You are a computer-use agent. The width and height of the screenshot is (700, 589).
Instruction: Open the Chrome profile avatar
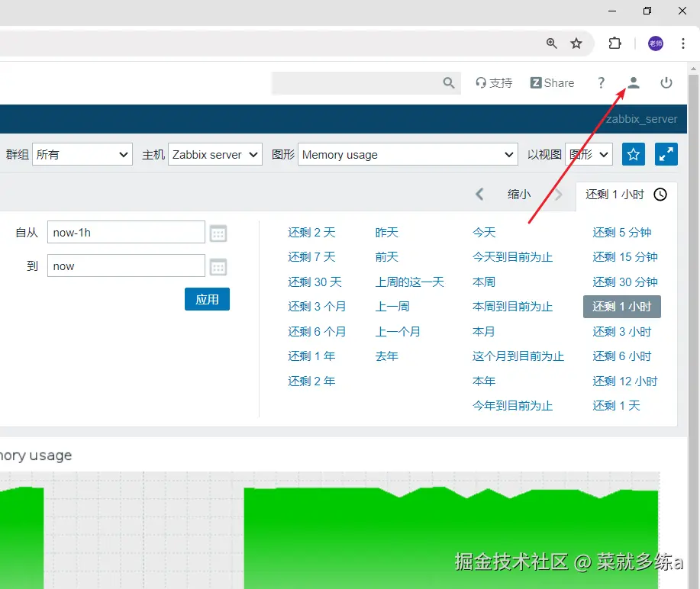tap(656, 43)
